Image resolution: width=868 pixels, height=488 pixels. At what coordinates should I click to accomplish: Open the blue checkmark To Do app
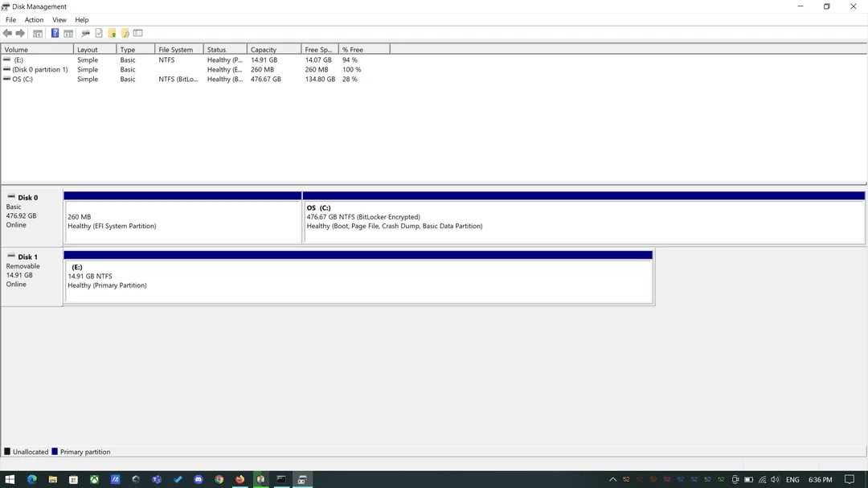coord(178,479)
